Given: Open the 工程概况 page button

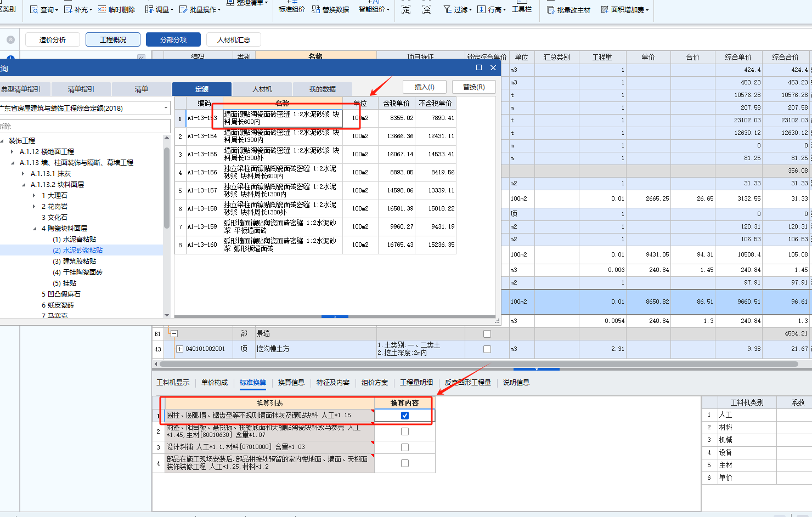Looking at the screenshot, I should (113, 39).
